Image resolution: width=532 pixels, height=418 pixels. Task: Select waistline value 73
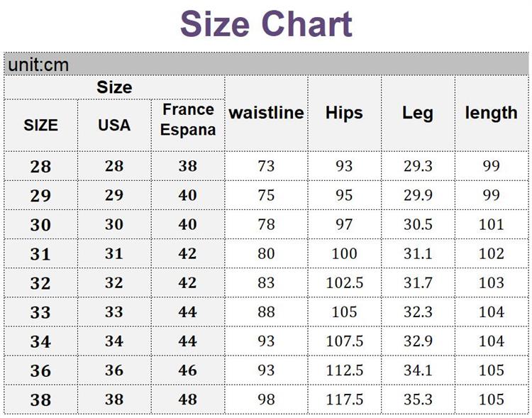266,166
